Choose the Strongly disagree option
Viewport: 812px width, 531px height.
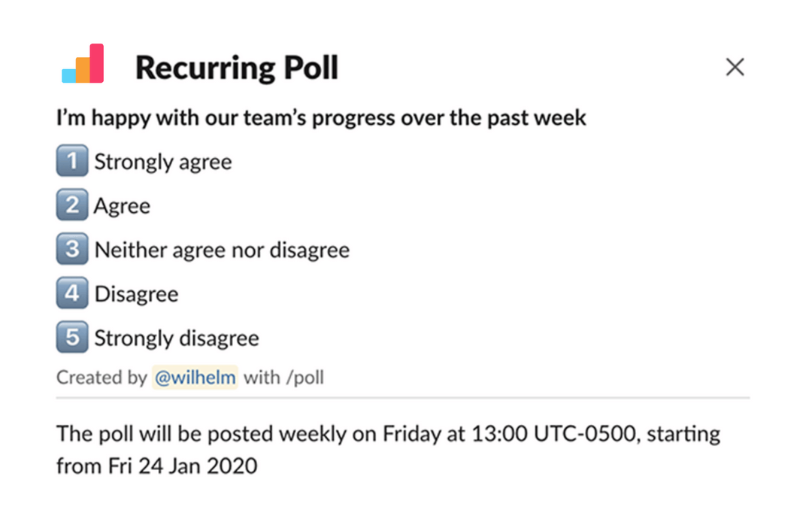click(176, 338)
